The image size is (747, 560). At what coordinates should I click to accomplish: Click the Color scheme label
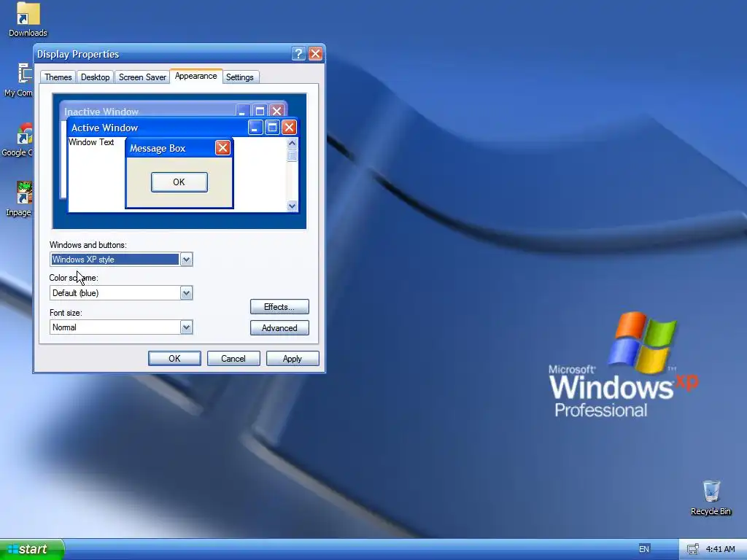[74, 278]
